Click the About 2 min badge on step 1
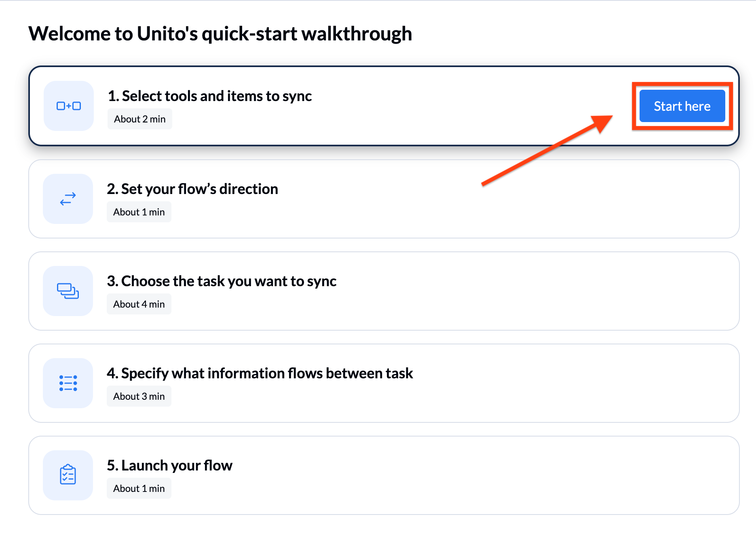The width and height of the screenshot is (756, 540). 139,118
